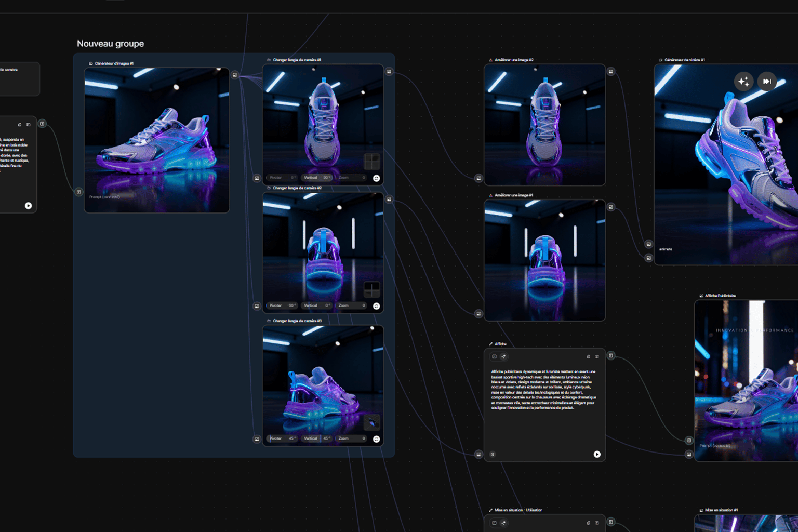Click the lower image input port of Générateur de vidéos #1
The height and width of the screenshot is (532, 798).
click(648, 258)
